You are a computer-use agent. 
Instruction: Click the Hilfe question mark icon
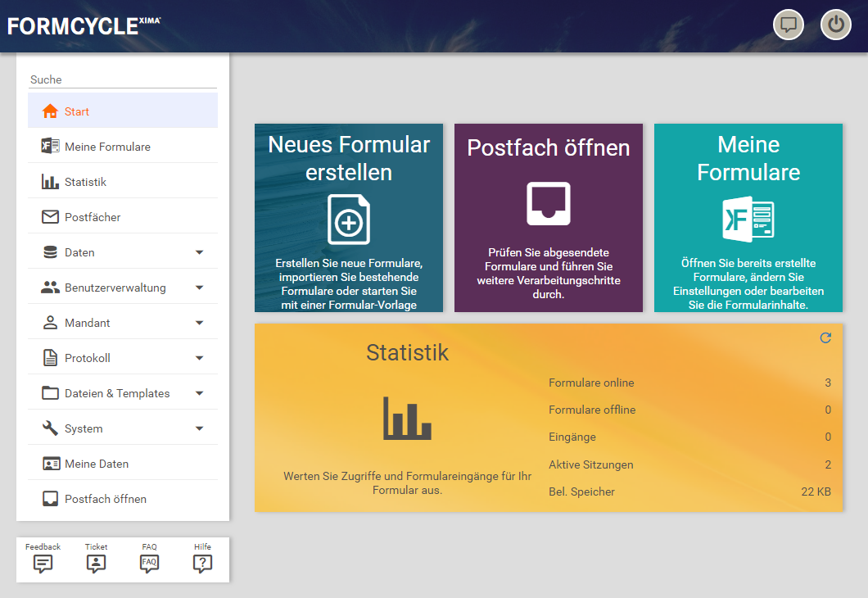tap(202, 563)
